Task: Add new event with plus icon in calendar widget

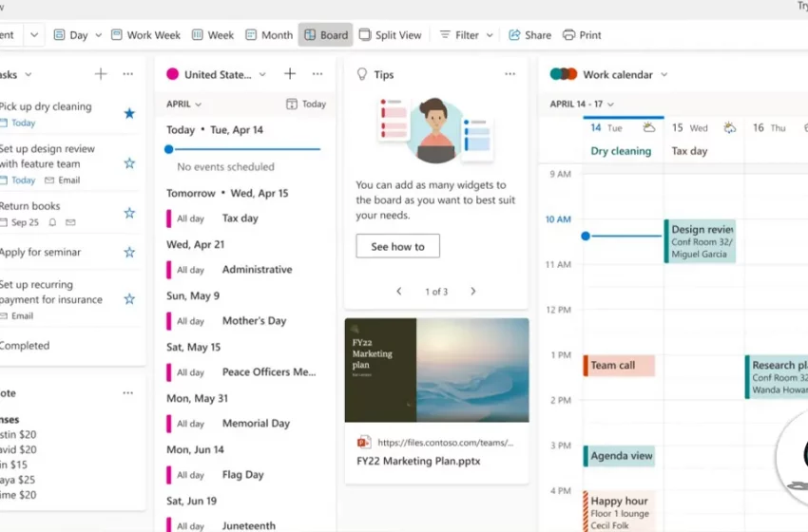Action: coord(290,74)
